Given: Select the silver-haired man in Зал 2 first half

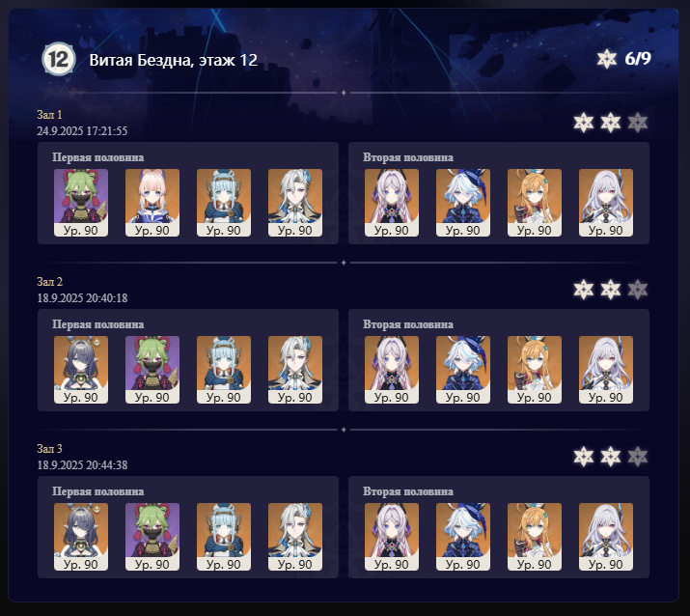Looking at the screenshot, I should point(295,370).
